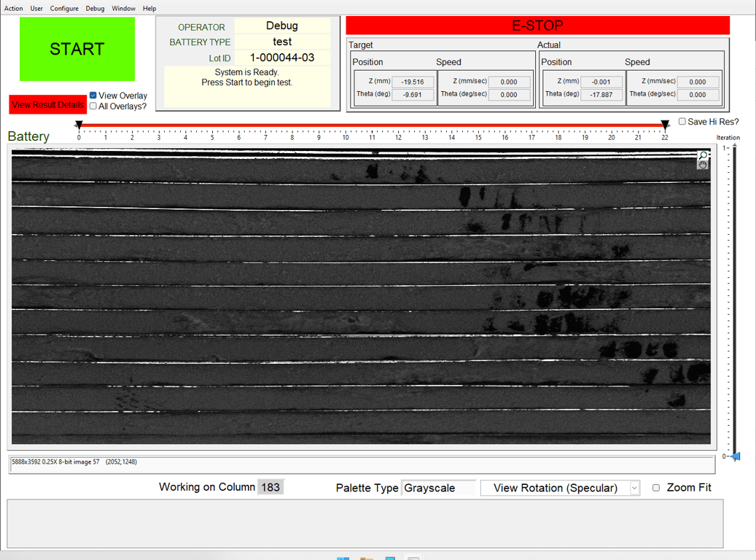
Task: Click the green START button
Action: [x=77, y=49]
